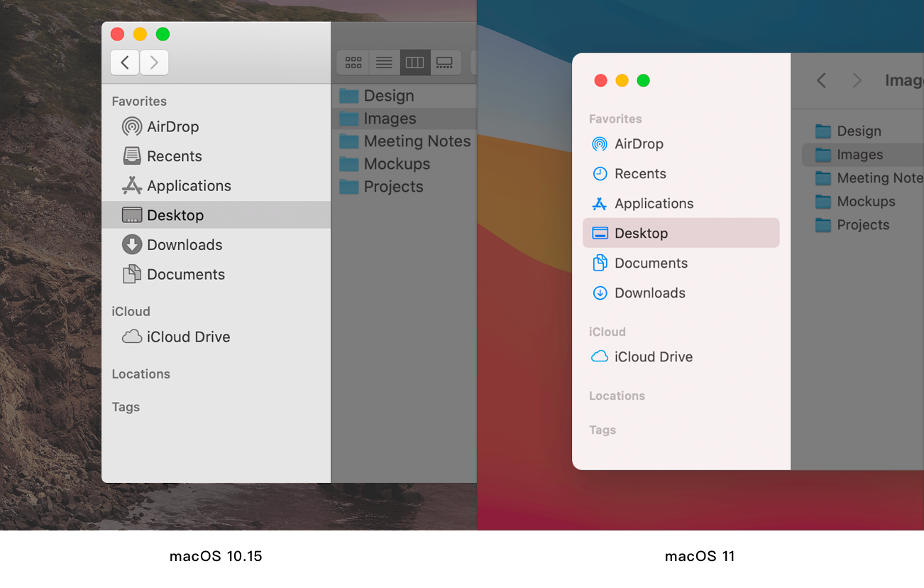This screenshot has height=588, width=924.
Task: Switch to icon view in macOS 10.15 Finder
Action: pyautogui.click(x=353, y=62)
